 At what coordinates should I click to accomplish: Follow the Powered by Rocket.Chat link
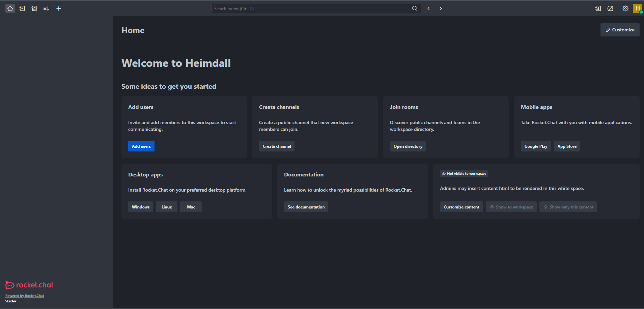[24, 296]
